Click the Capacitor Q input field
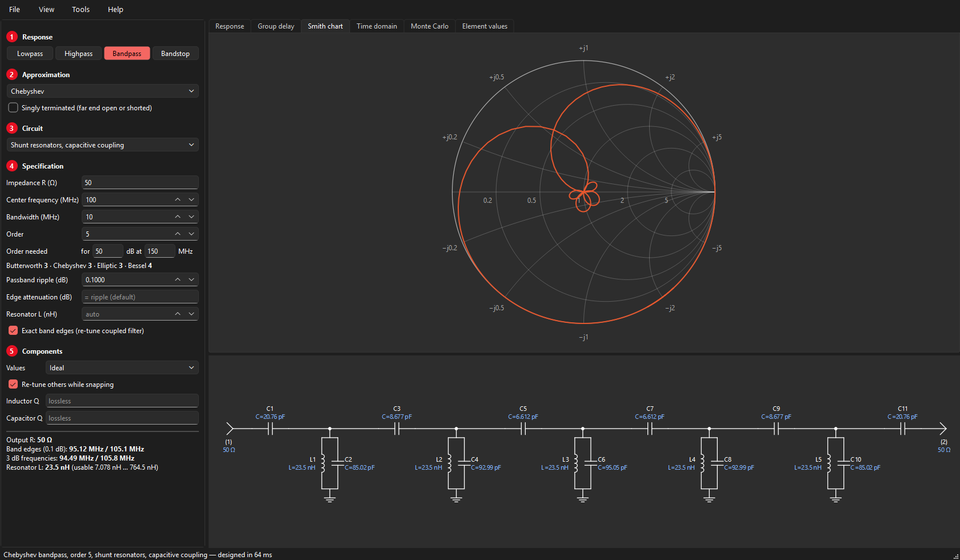The height and width of the screenshot is (560, 960). click(122, 418)
